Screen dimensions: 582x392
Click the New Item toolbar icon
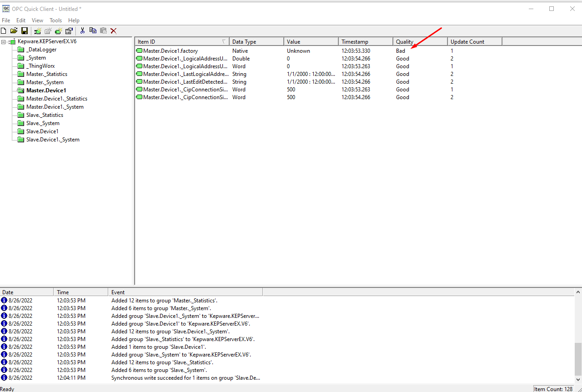click(58, 30)
